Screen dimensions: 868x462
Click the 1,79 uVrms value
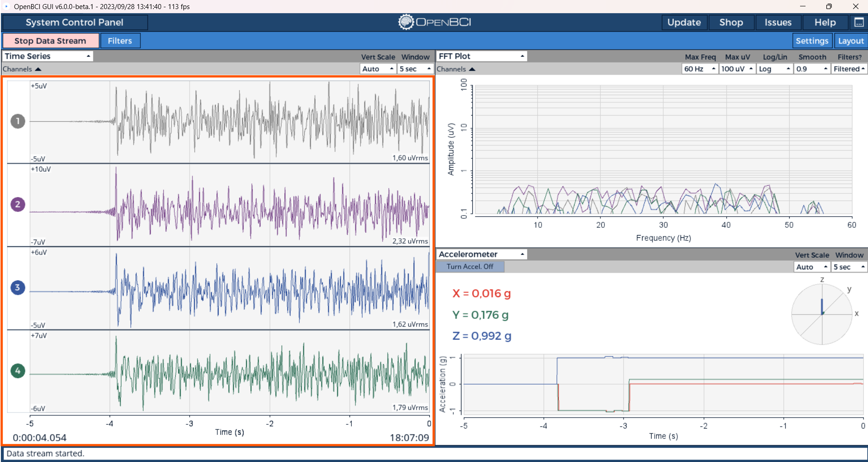(410, 408)
